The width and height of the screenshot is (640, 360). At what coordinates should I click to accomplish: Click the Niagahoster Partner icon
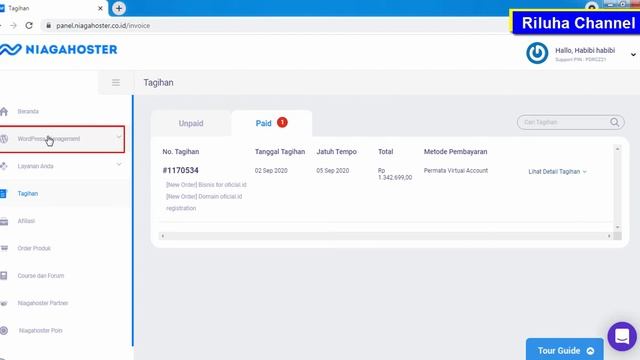point(4,303)
